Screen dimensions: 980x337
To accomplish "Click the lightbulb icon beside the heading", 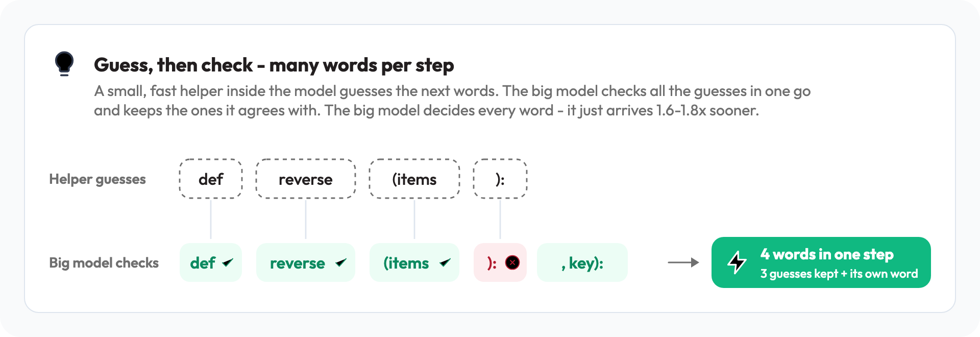I will [64, 64].
